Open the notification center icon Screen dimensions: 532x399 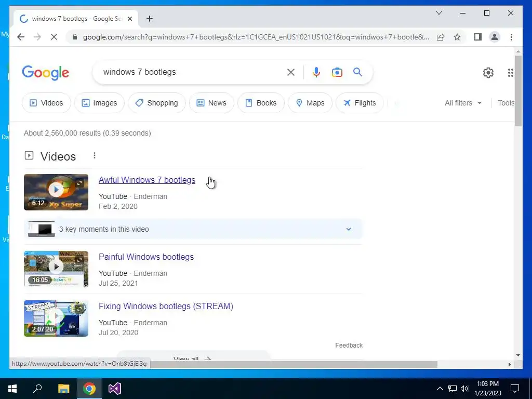point(515,389)
